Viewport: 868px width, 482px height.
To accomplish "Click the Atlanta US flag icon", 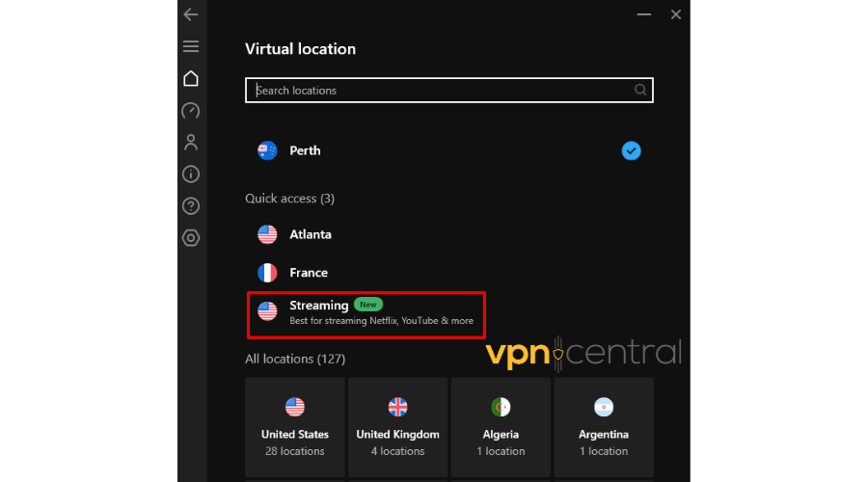I will coord(267,234).
